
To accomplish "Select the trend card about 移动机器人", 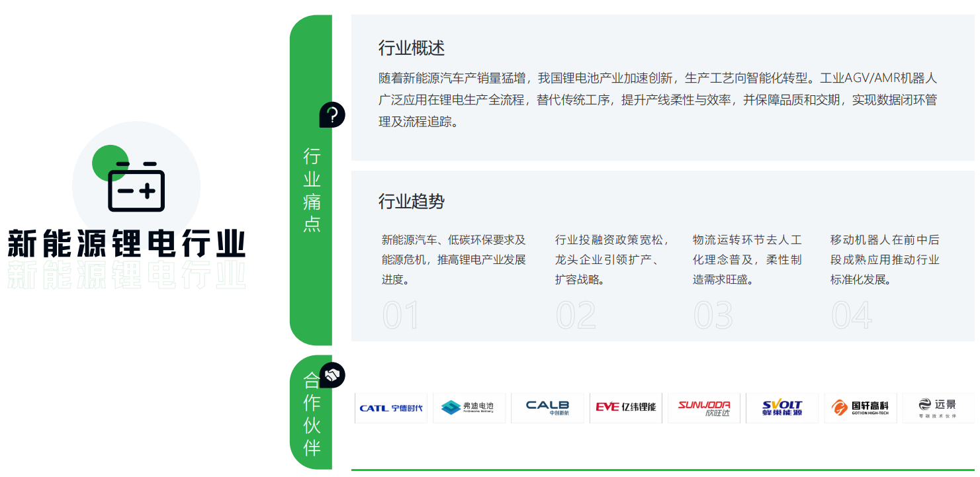I will point(885,259).
